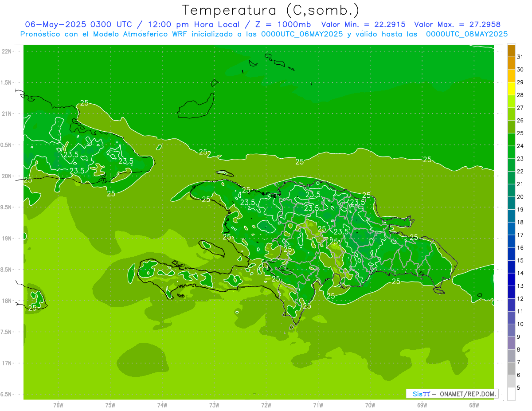Image resolution: width=532 pixels, height=411 pixels.
Task: Click the "70W" longitude axis label
Action: [370, 405]
